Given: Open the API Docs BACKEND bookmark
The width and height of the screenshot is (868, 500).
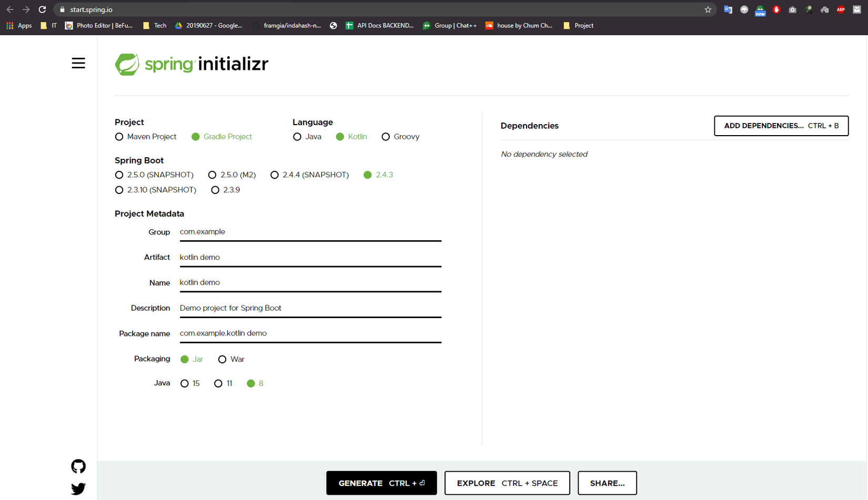Looking at the screenshot, I should click(x=379, y=25).
